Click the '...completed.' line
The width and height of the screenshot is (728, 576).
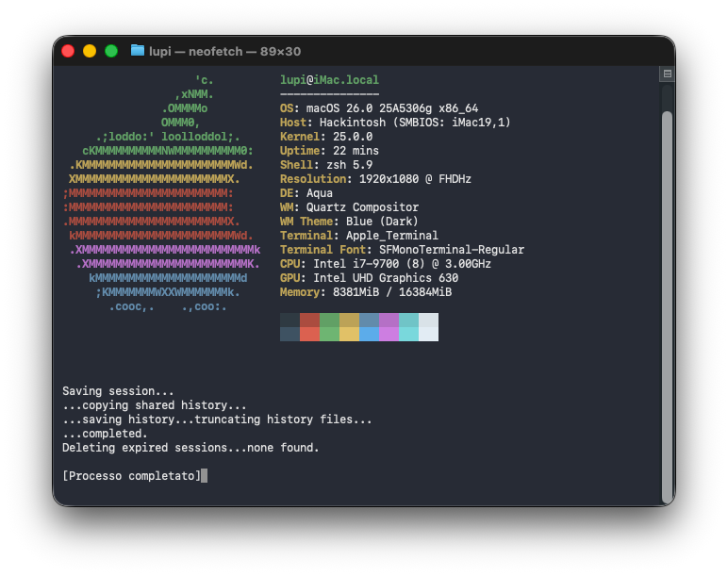coord(105,434)
